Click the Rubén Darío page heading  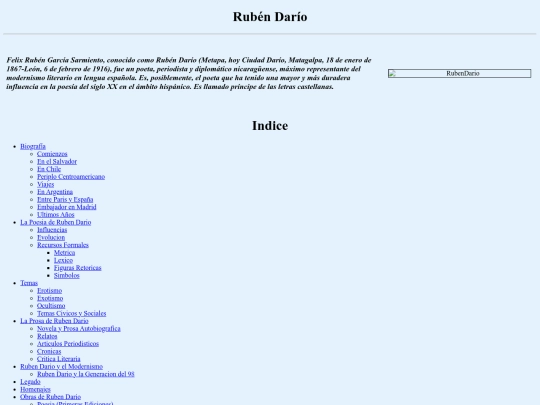pos(270,17)
